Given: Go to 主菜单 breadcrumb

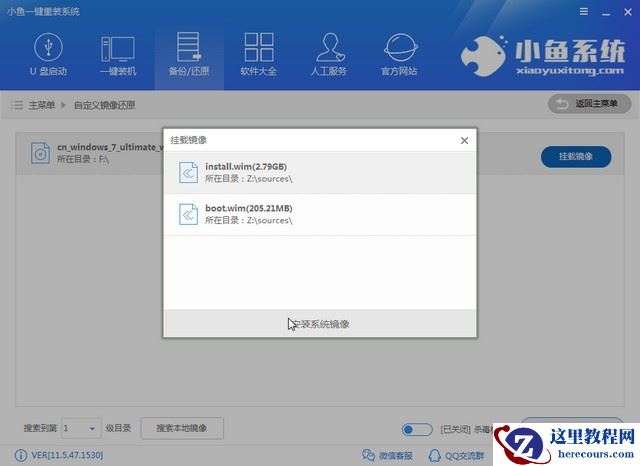Looking at the screenshot, I should (x=42, y=105).
